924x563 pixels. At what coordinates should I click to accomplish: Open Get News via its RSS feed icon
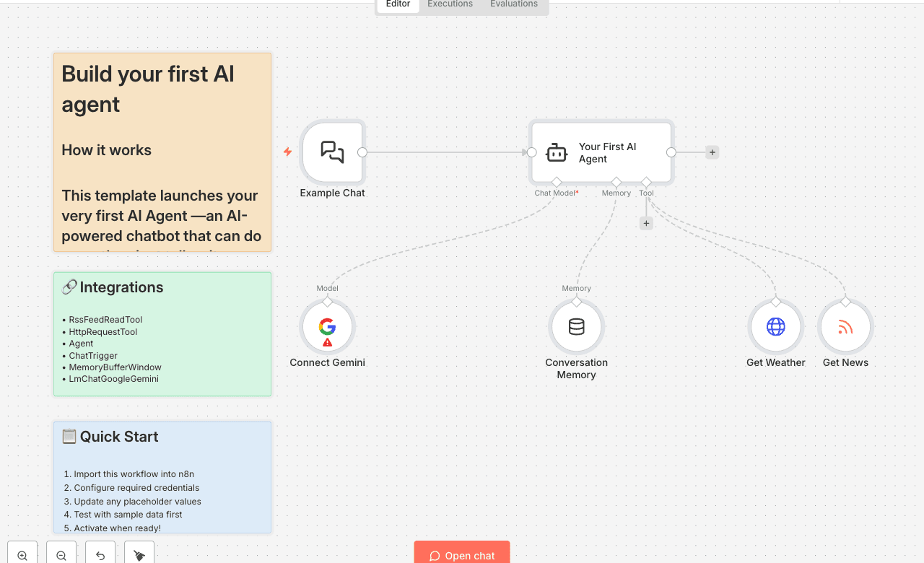(x=845, y=326)
